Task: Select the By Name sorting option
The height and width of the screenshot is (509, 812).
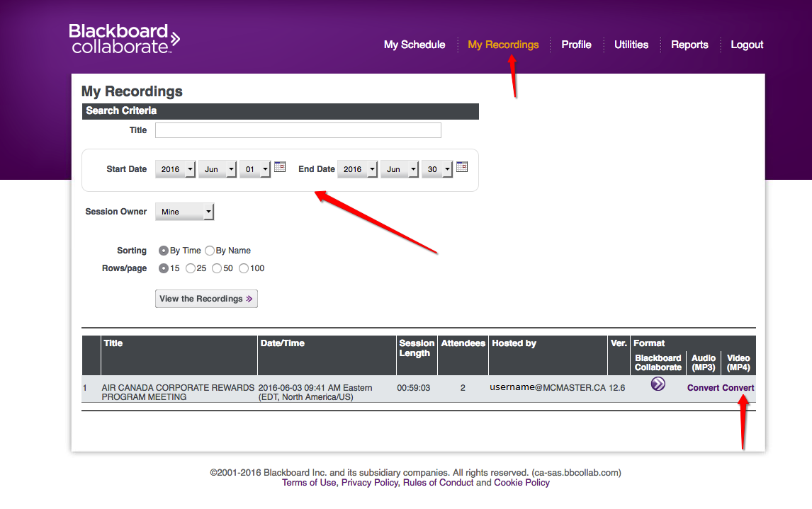Action: (209, 251)
